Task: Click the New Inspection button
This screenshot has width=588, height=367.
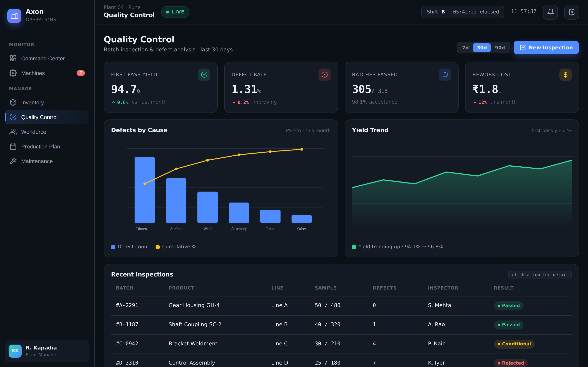Action: pyautogui.click(x=546, y=48)
